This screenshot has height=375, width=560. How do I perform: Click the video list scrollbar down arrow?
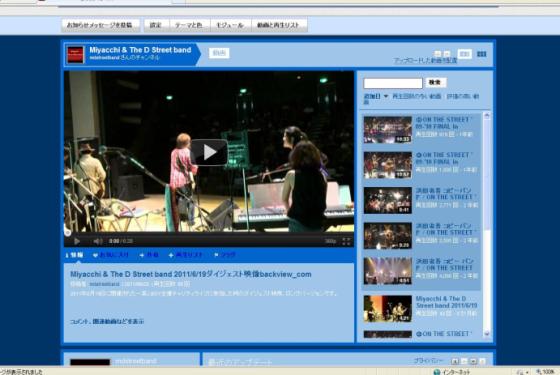click(487, 334)
